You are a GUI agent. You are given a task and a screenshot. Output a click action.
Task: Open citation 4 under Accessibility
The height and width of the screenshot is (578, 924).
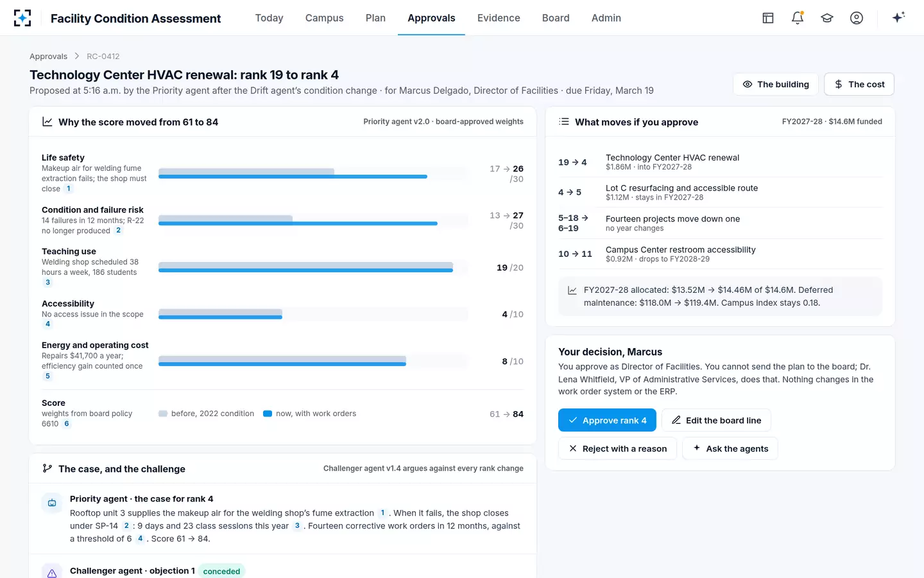47,324
